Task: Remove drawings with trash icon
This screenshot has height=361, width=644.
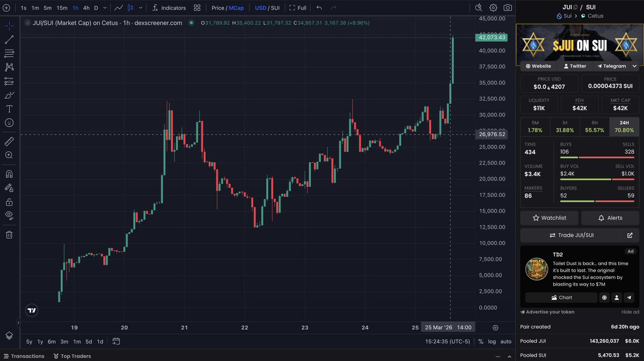Action: point(9,235)
